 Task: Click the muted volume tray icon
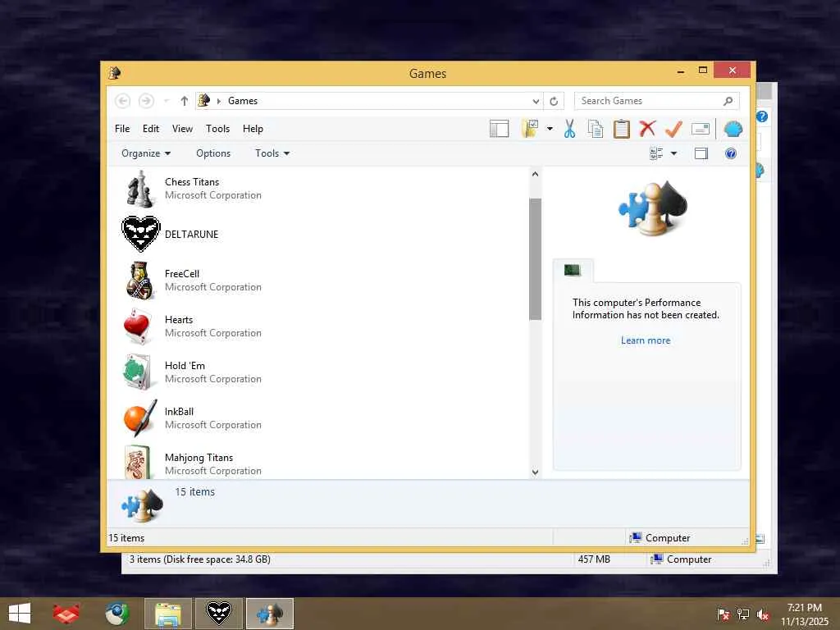point(763,614)
